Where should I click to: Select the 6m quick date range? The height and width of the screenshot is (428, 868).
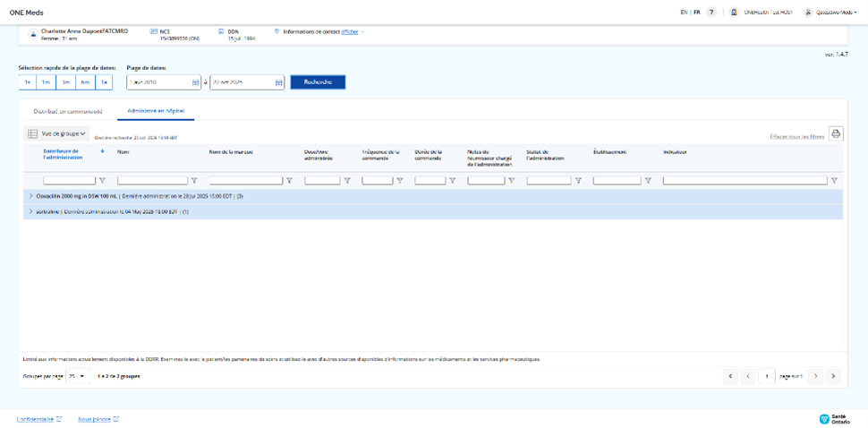pyautogui.click(x=85, y=82)
